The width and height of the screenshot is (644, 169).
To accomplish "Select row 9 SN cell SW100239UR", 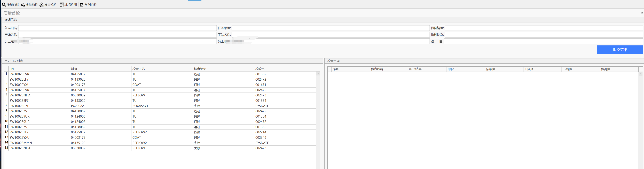I will click(39, 116).
